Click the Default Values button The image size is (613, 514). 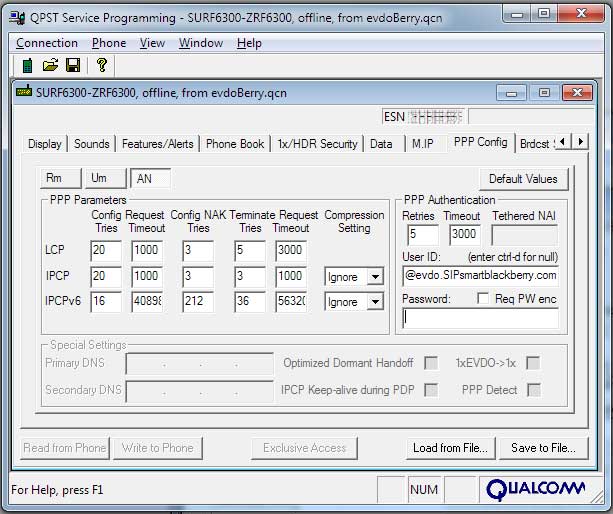pyautogui.click(x=523, y=179)
